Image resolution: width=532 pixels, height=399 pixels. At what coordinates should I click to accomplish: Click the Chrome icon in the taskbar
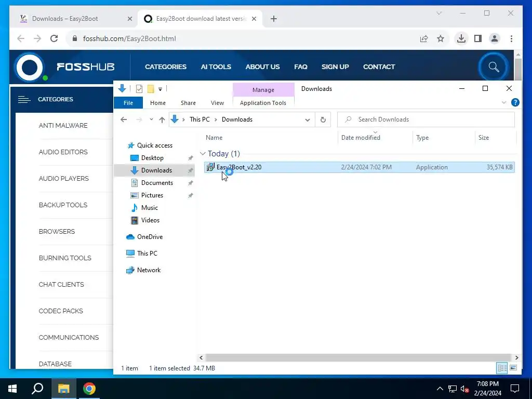tap(89, 389)
